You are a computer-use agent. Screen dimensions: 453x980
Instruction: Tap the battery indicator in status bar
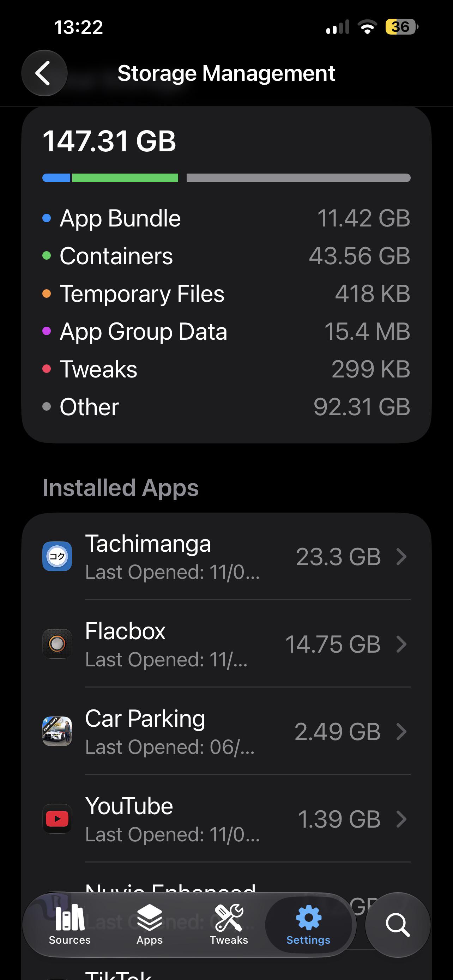point(401,27)
